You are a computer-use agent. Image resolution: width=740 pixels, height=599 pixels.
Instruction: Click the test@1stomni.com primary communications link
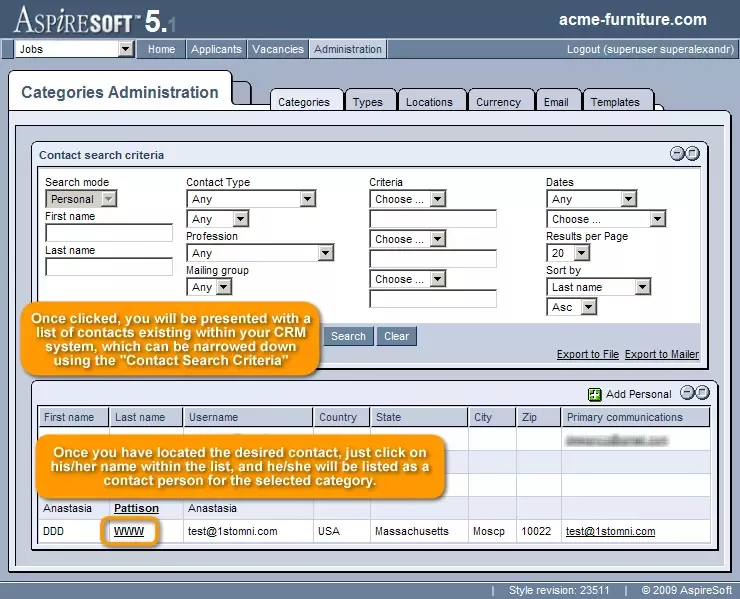coord(611,531)
